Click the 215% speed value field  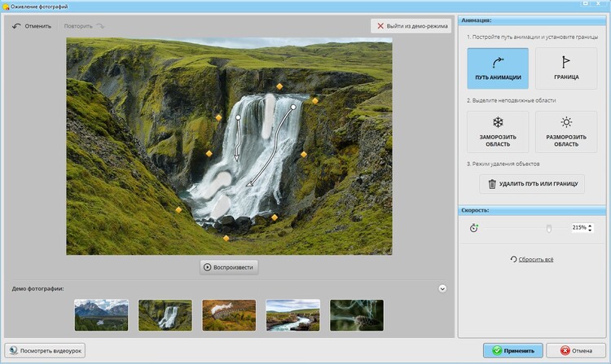(579, 228)
